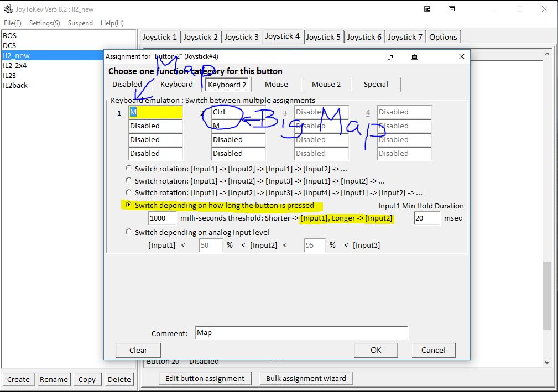
Task: Click main window tray-dock icon in title bar
Action: [x=427, y=9]
